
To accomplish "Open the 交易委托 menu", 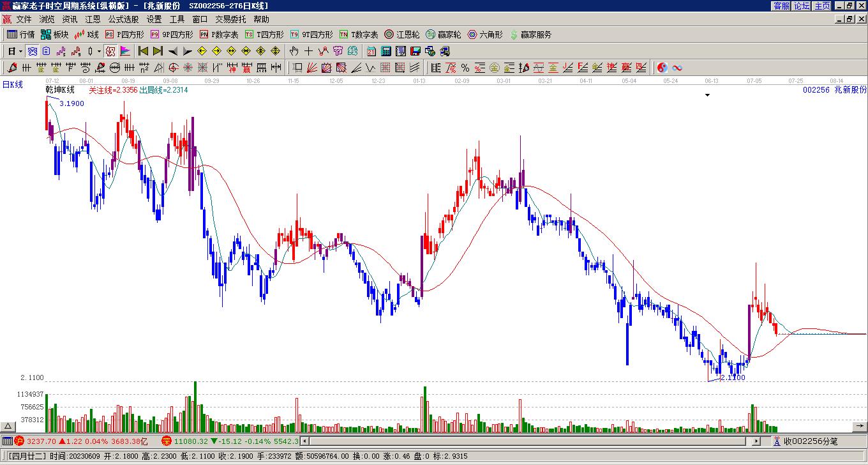I will tap(230, 20).
